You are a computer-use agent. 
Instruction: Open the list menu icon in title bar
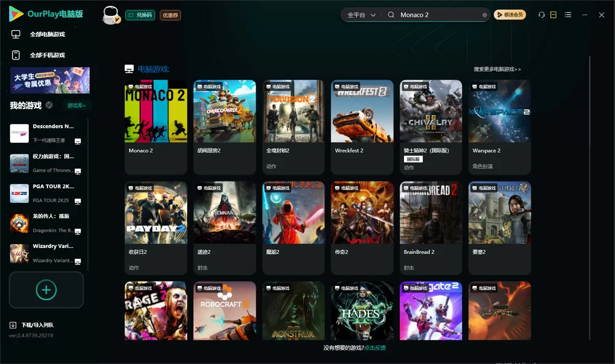coord(568,15)
